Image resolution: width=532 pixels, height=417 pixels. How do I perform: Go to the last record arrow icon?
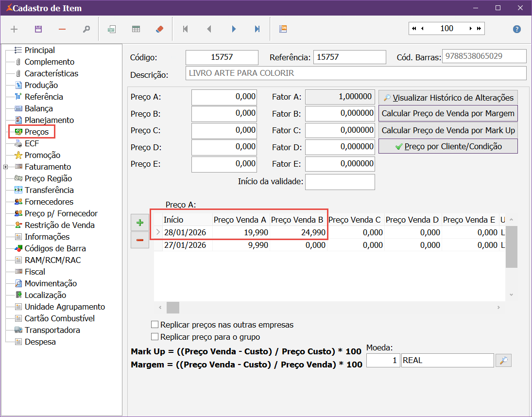click(x=257, y=29)
